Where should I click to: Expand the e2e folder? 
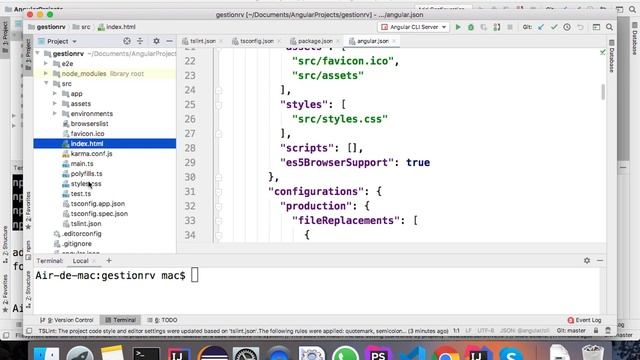point(46,64)
